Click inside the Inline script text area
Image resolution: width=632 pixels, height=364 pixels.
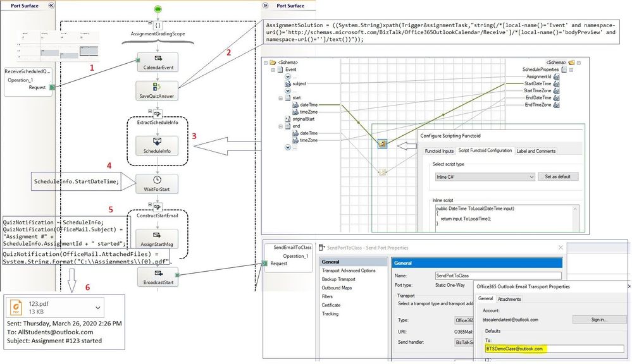click(504, 218)
